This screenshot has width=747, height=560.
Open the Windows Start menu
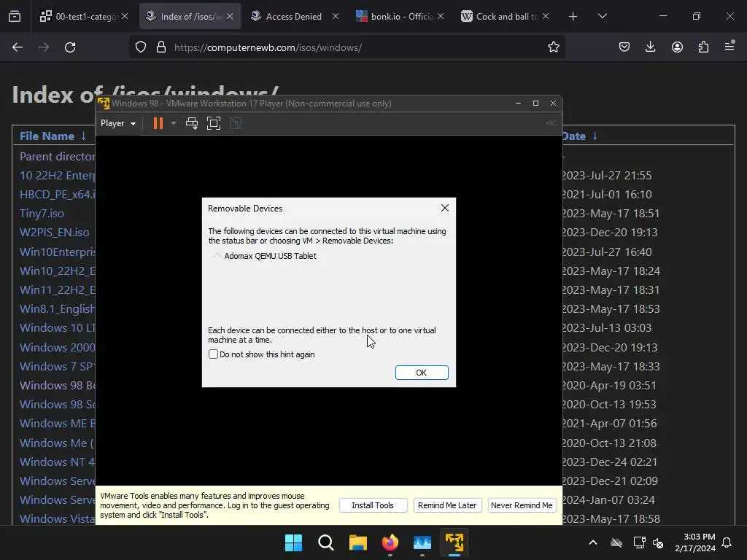click(x=293, y=542)
